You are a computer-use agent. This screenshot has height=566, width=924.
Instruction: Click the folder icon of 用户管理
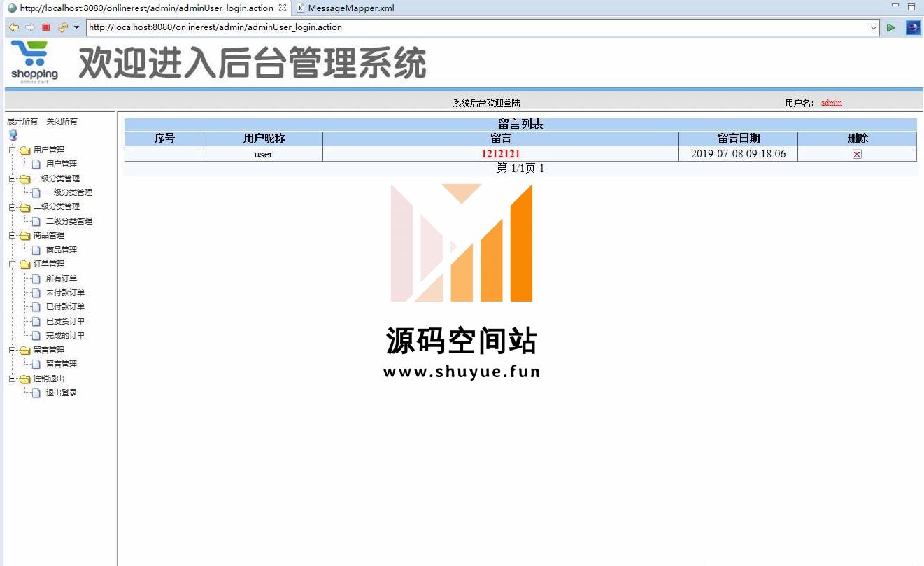click(25, 150)
